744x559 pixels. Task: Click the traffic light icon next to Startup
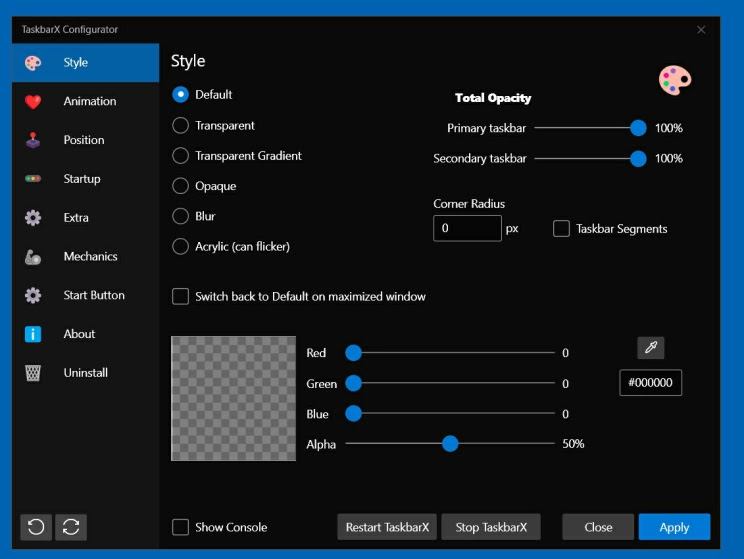coord(33,179)
